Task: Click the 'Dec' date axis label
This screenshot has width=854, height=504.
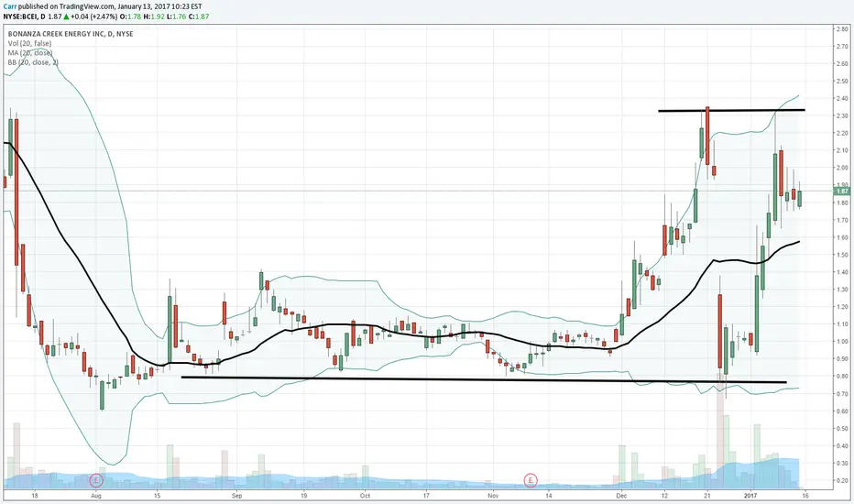Action: tap(621, 496)
